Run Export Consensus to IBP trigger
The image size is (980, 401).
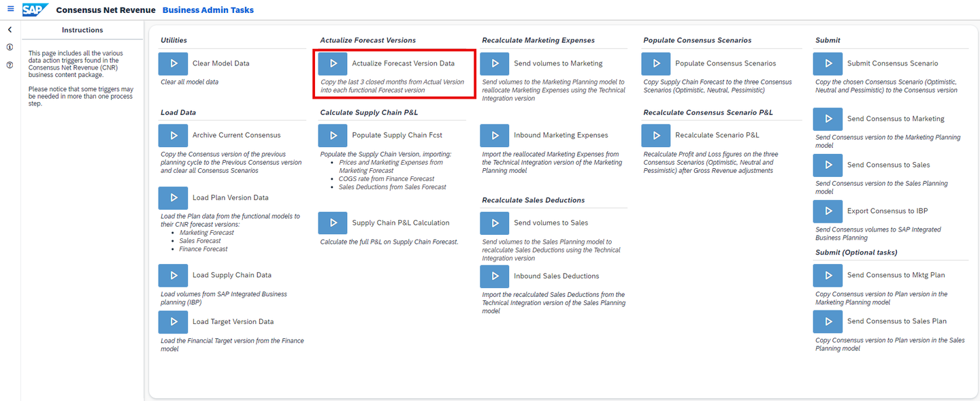point(828,211)
